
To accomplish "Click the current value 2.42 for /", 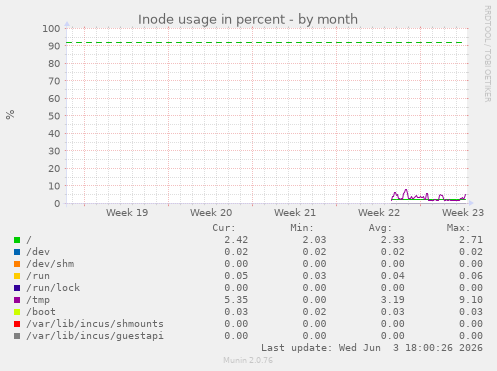I will tap(236, 240).
